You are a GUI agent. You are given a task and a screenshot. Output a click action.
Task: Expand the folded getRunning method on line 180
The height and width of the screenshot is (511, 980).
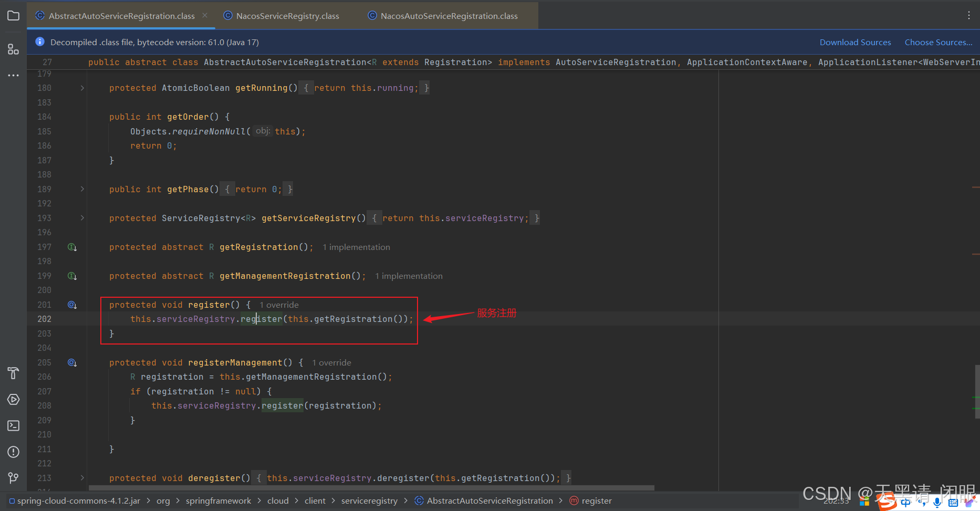[x=82, y=88]
